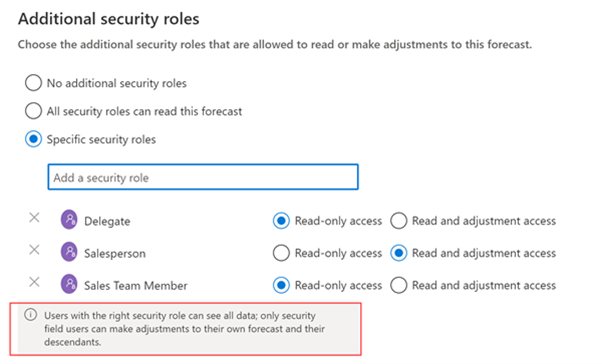The image size is (602, 364).
Task: Re-select Salesperson's read and adjustment radio
Action: (x=399, y=253)
